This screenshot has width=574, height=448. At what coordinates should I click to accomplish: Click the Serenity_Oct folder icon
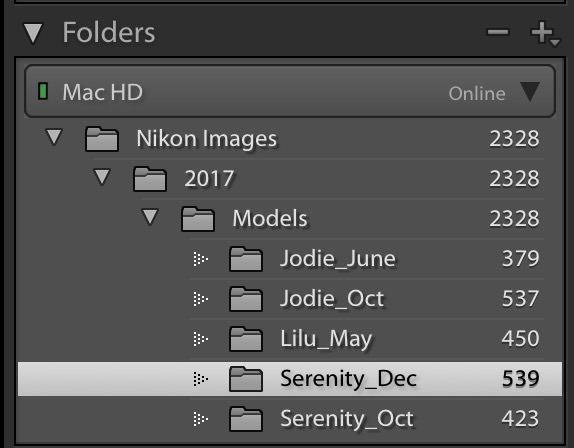pyautogui.click(x=246, y=419)
